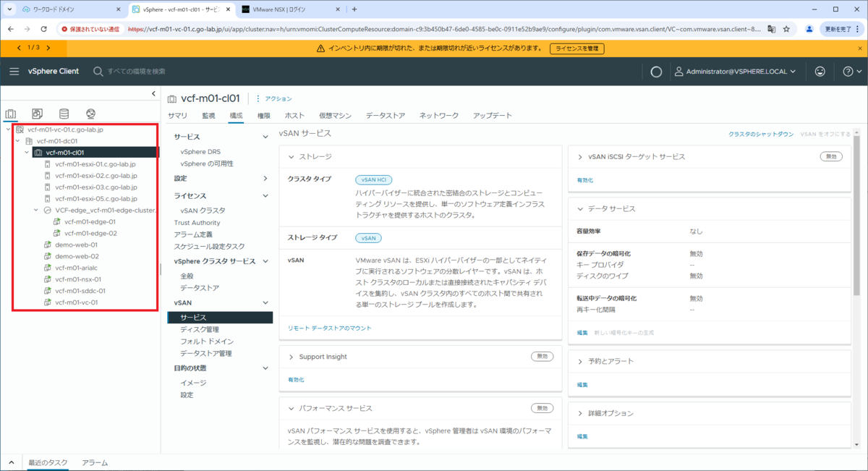868x471 pixels.
Task: Open the smiley feedback icon
Action: tap(820, 72)
